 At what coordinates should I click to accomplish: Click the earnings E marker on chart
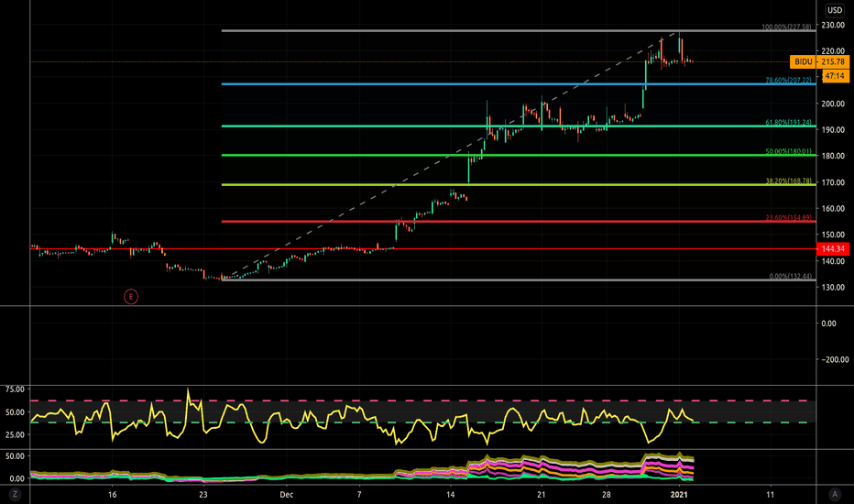(x=131, y=296)
